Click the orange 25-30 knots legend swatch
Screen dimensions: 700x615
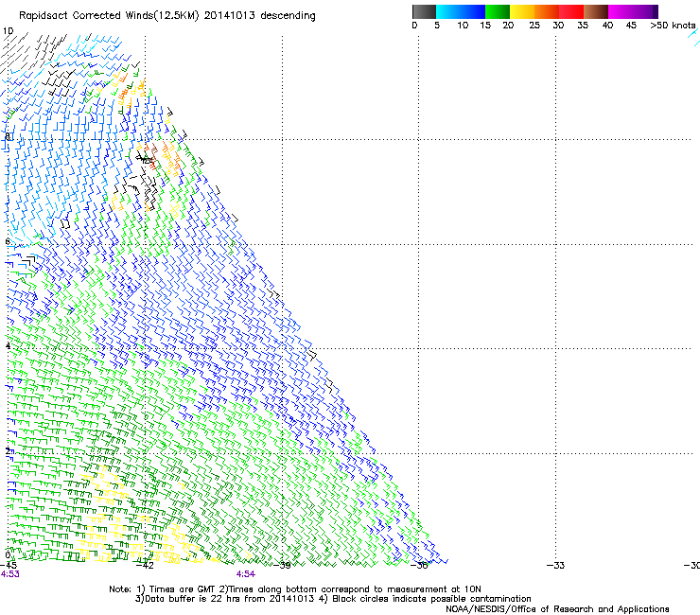pos(547,11)
